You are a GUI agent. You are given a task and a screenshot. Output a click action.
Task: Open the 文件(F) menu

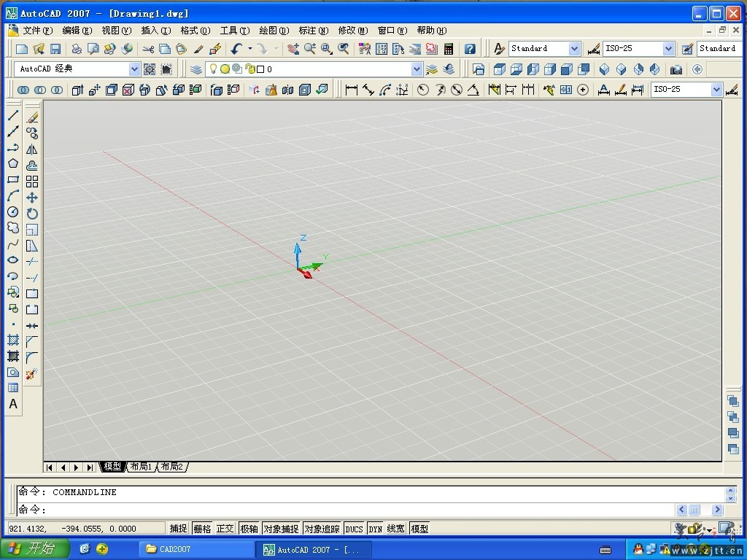(x=38, y=31)
